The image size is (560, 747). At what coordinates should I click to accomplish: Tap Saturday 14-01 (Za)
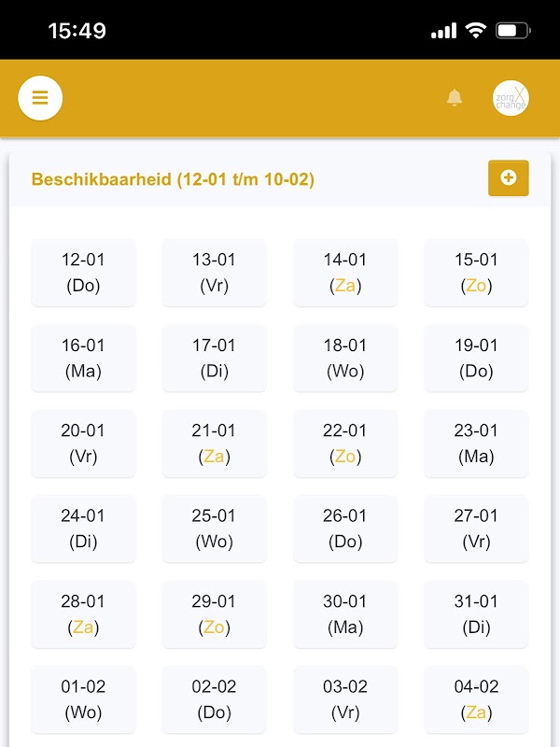345,273
